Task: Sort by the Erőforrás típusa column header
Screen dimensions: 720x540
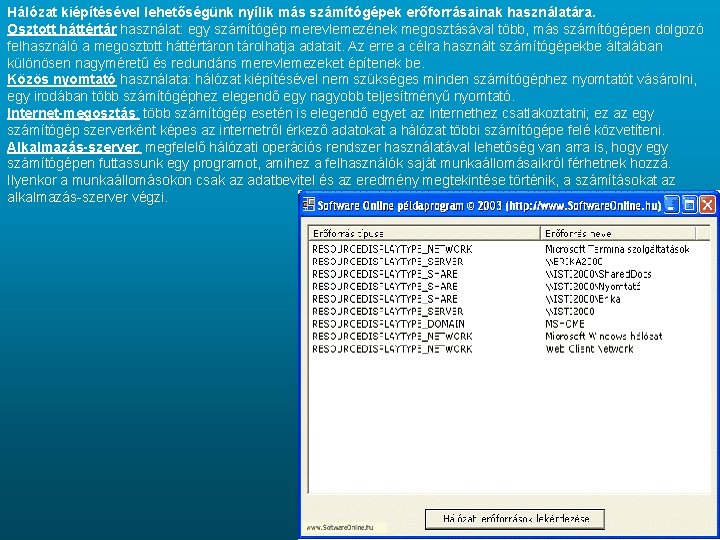Action: (425, 233)
